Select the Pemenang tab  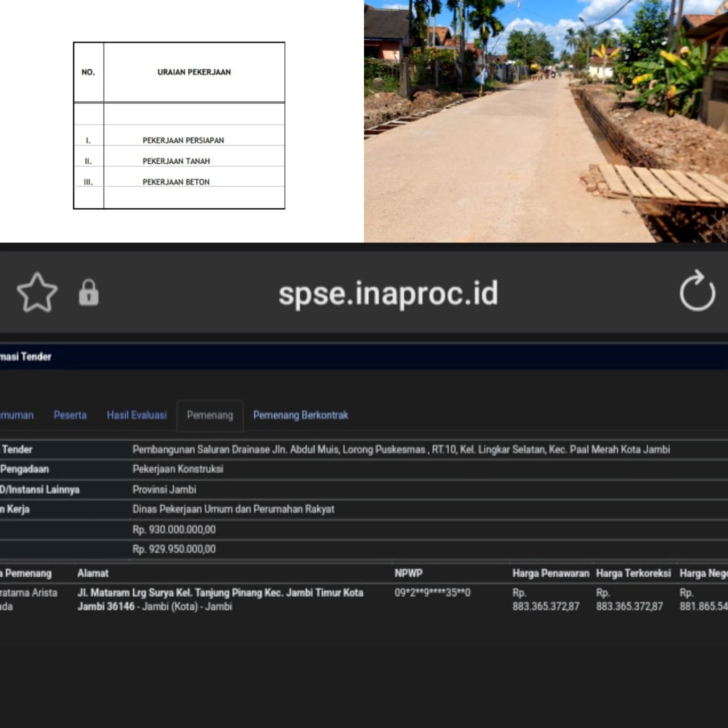pyautogui.click(x=210, y=415)
